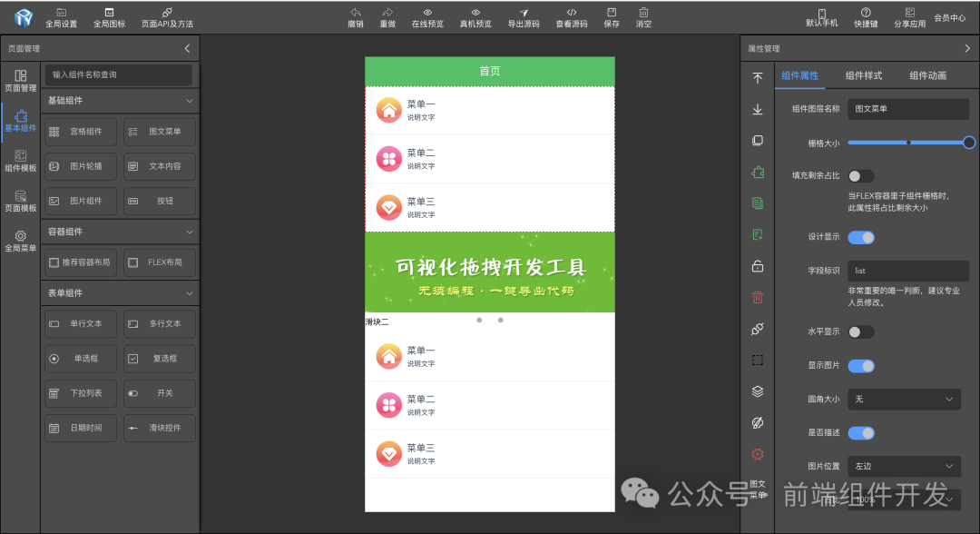Open 圆角大小 dropdown

[904, 399]
